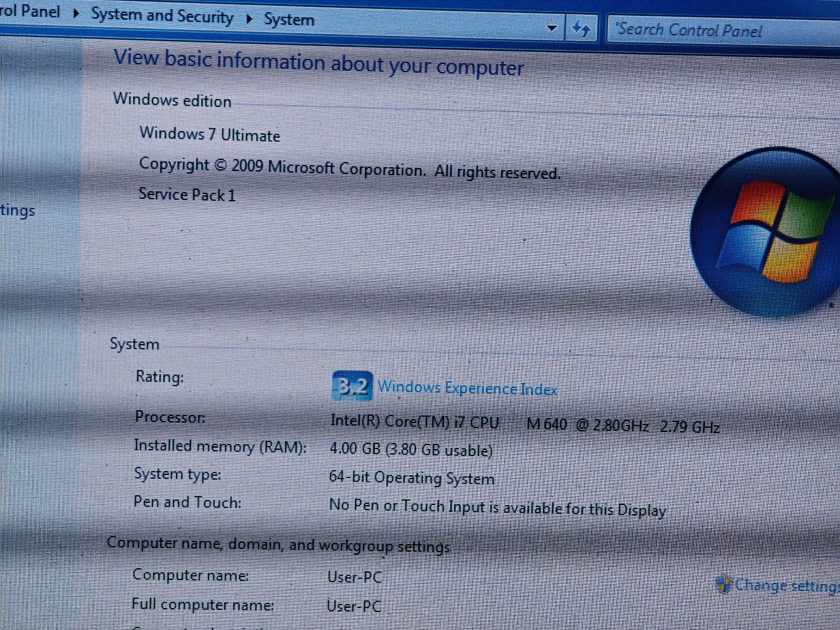Viewport: 840px width, 630px height.
Task: Click the Search Control Panel field
Action: point(723,30)
